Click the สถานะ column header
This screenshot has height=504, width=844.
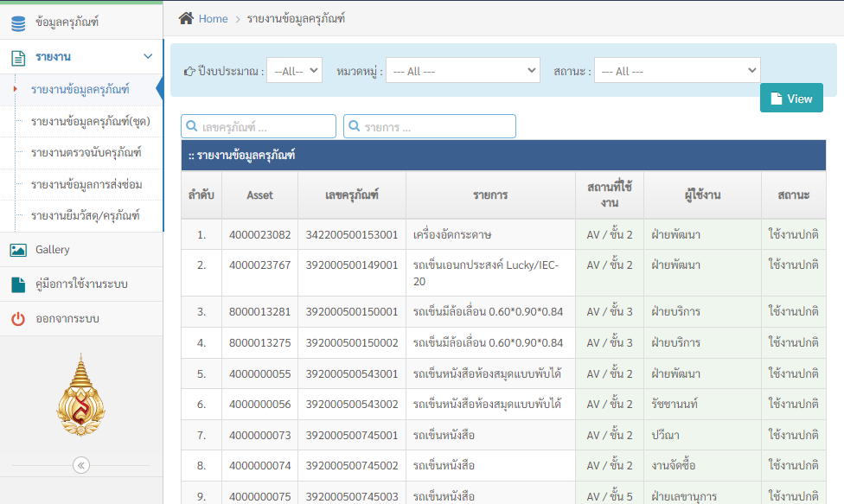793,195
